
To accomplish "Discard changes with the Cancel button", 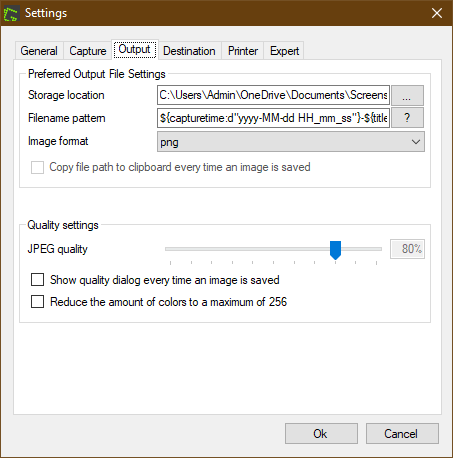I will [402, 434].
